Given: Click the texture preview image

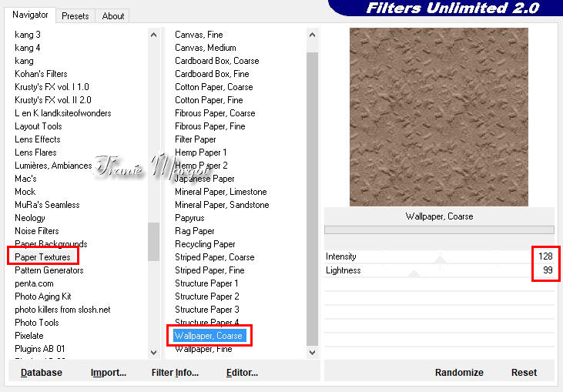Looking at the screenshot, I should tap(438, 117).
